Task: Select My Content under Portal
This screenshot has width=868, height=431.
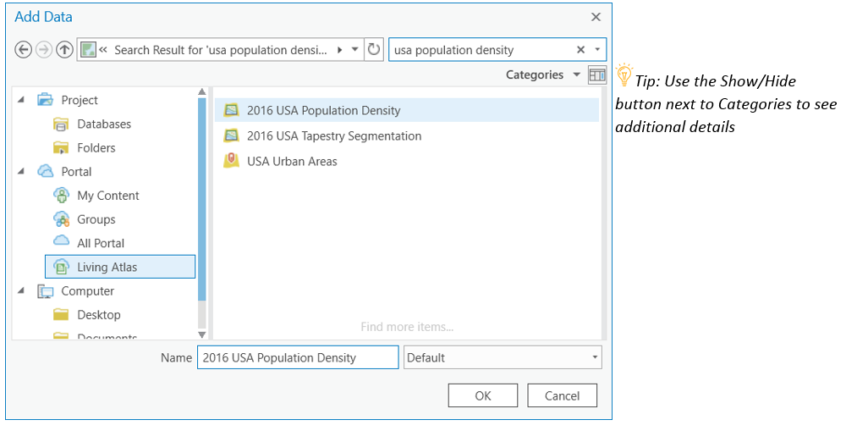Action: pyautogui.click(x=108, y=196)
